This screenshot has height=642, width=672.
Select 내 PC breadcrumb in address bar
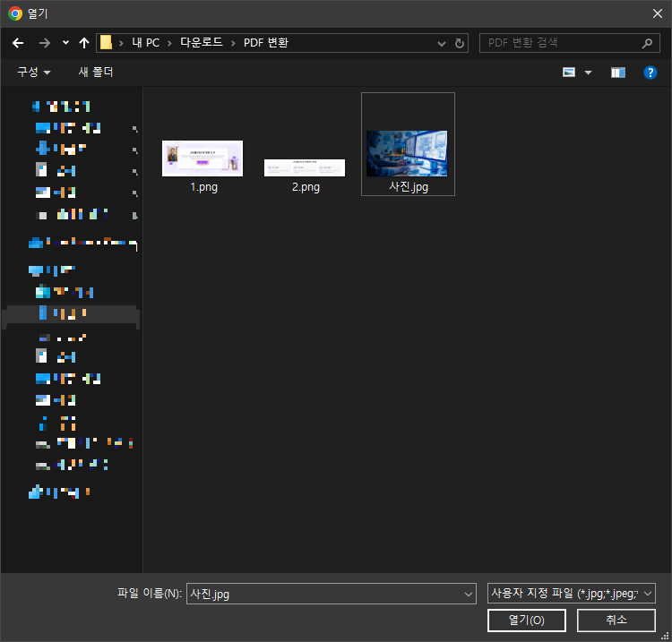coord(146,43)
